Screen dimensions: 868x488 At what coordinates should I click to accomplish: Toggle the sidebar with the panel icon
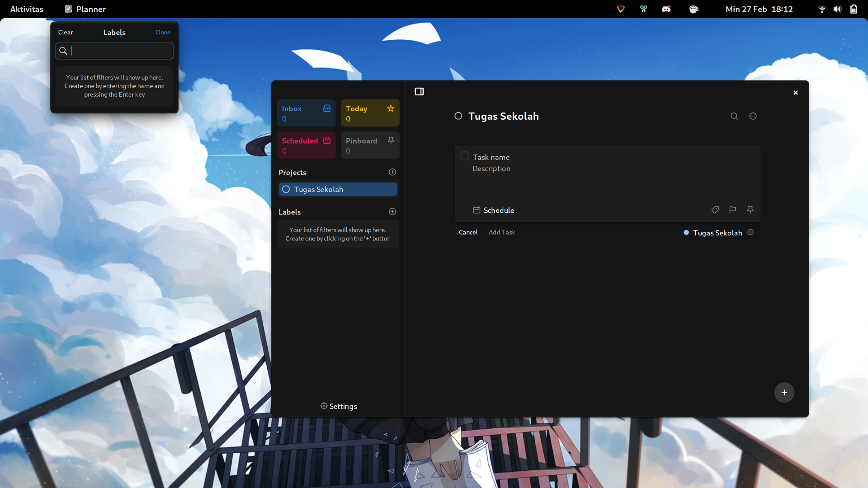[419, 91]
